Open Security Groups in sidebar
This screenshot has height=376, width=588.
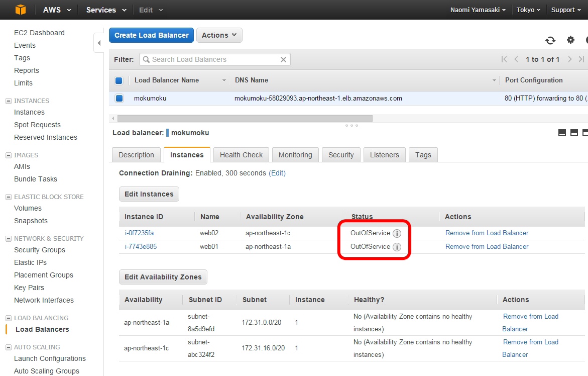click(39, 250)
